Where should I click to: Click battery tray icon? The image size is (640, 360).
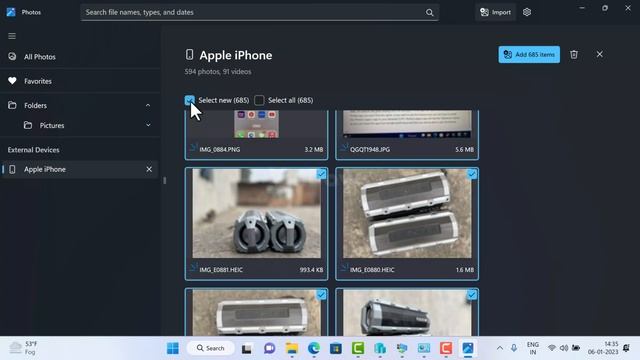pyautogui.click(x=576, y=348)
